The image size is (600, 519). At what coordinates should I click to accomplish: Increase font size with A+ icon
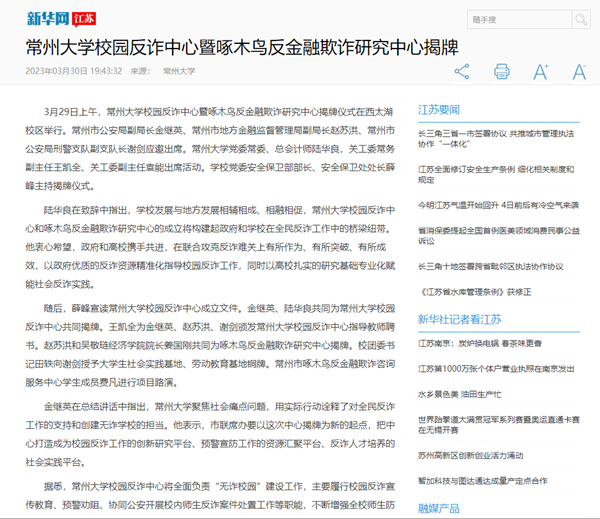point(541,71)
